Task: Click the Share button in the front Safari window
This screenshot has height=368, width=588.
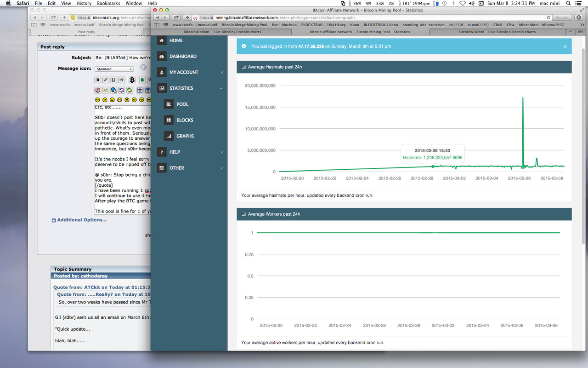Action: click(x=176, y=17)
